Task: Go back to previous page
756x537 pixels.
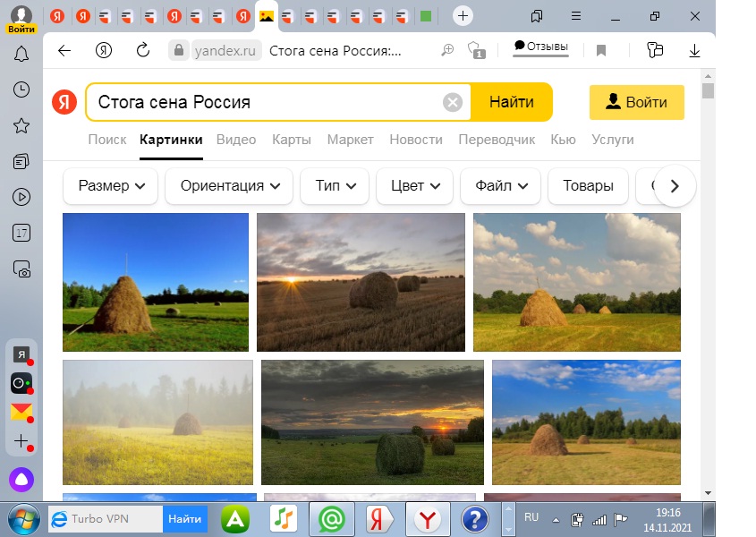Action: 64,51
